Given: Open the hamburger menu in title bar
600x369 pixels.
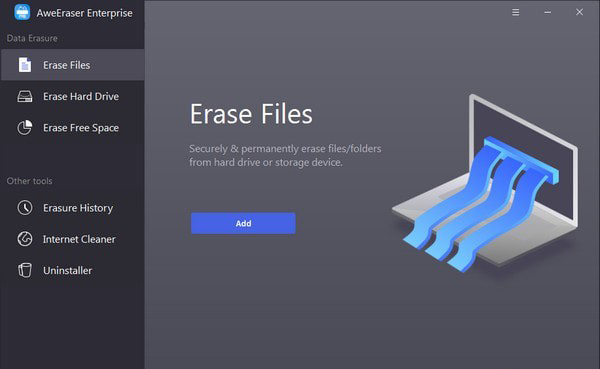Looking at the screenshot, I should pyautogui.click(x=516, y=12).
